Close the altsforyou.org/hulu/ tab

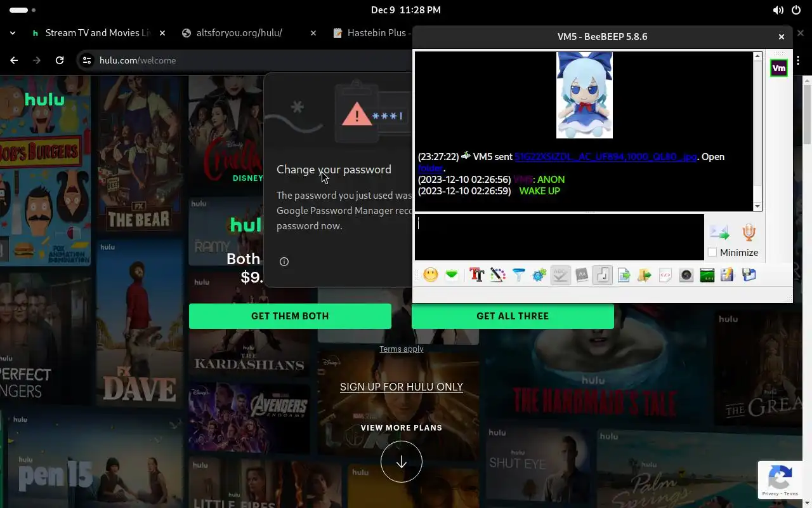point(313,33)
